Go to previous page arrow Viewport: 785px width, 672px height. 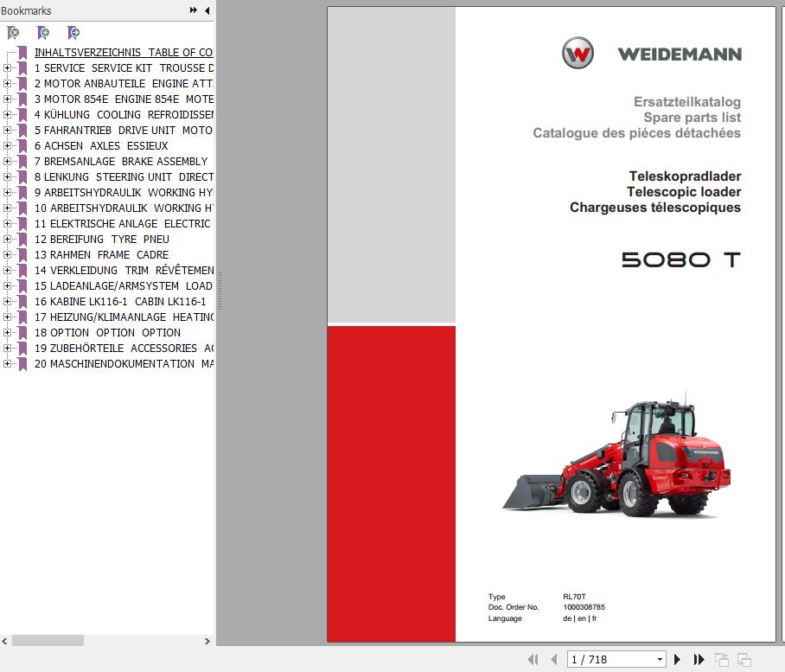[x=553, y=660]
